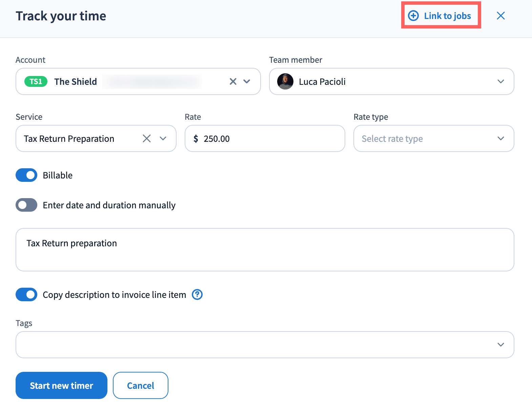Disable Copy description to invoice line item
Image resolution: width=532 pixels, height=420 pixels.
26,294
